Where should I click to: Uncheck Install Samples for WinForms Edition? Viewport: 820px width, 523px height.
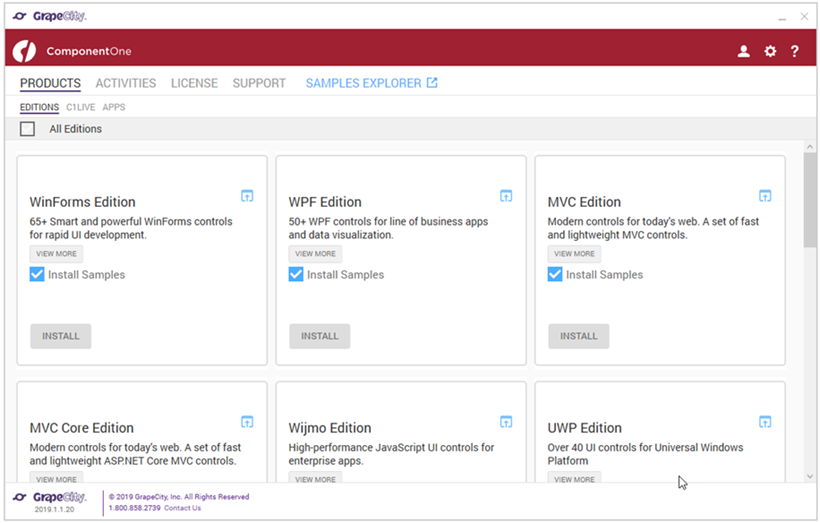[37, 275]
